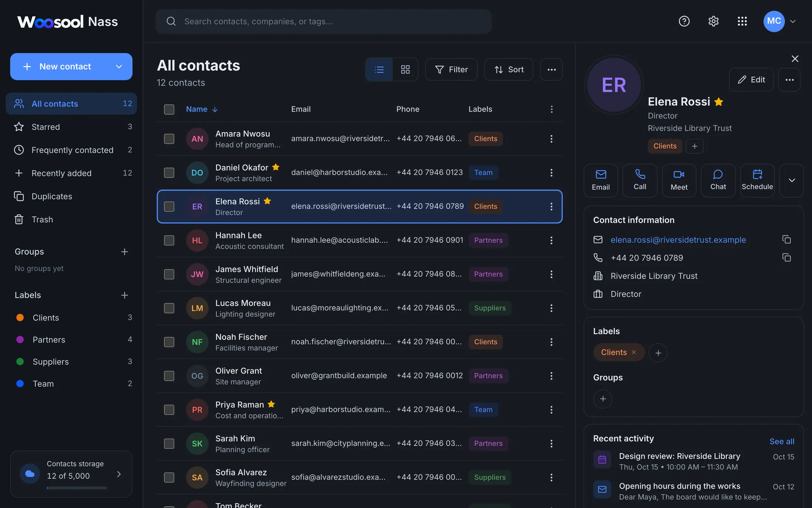The height and width of the screenshot is (508, 812).
Task: Click the Edit contact button
Action: click(x=751, y=79)
